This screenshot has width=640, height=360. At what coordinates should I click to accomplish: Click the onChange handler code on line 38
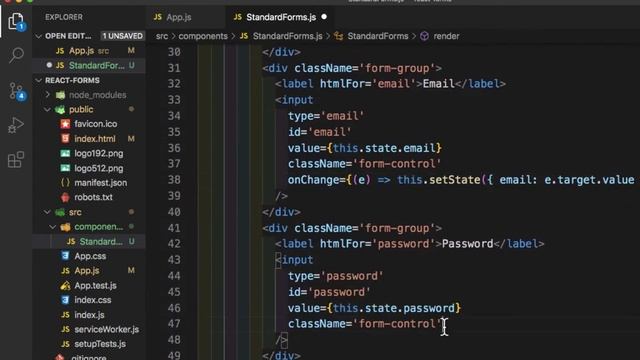461,180
